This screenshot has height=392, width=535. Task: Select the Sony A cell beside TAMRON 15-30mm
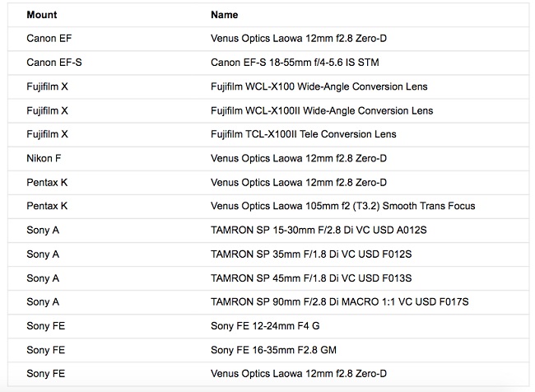(43, 231)
